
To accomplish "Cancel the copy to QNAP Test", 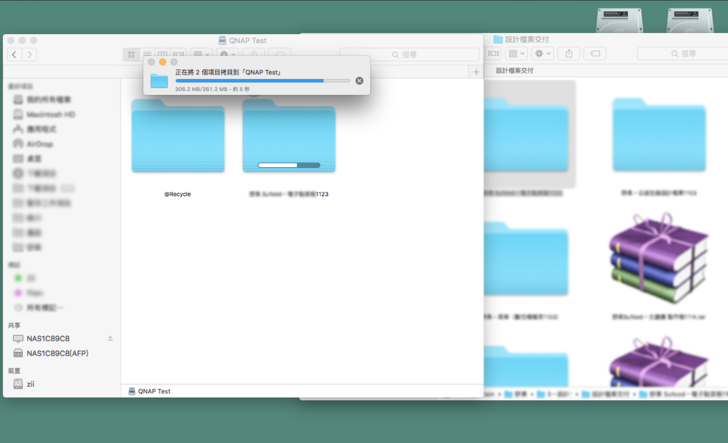I will (359, 81).
